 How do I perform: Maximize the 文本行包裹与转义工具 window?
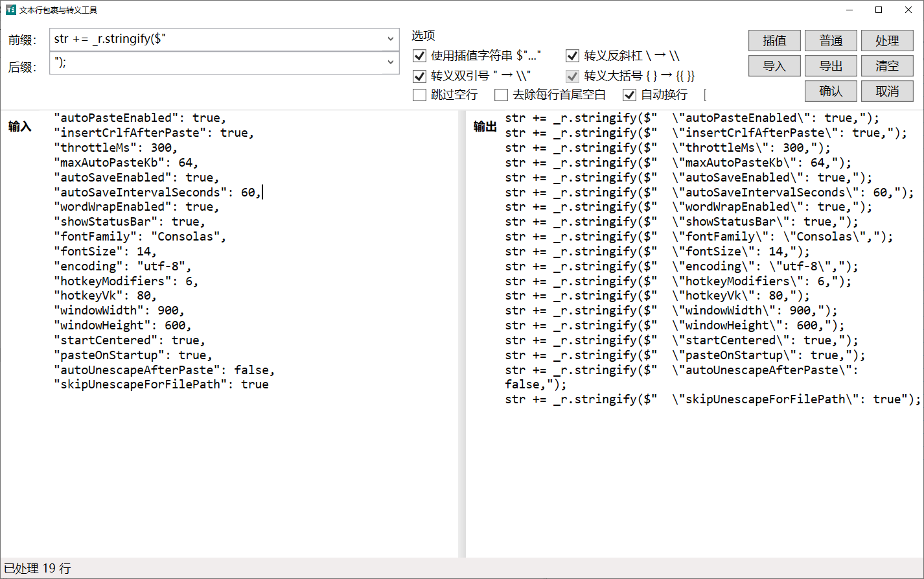click(x=879, y=10)
